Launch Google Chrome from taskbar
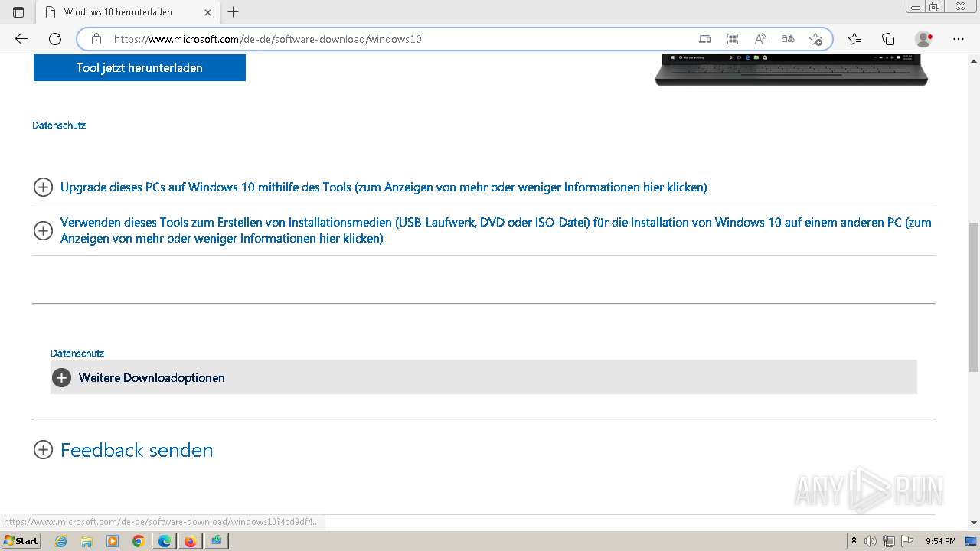Viewport: 980px width, 551px height. 139,541
